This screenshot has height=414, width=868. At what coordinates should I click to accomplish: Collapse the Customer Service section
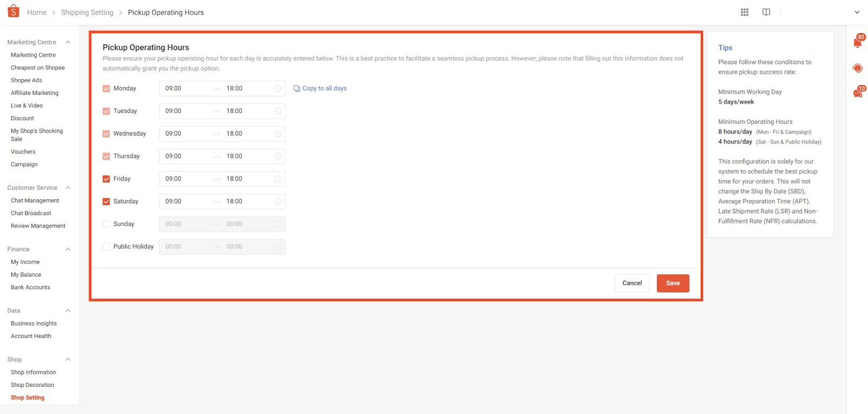(68, 188)
